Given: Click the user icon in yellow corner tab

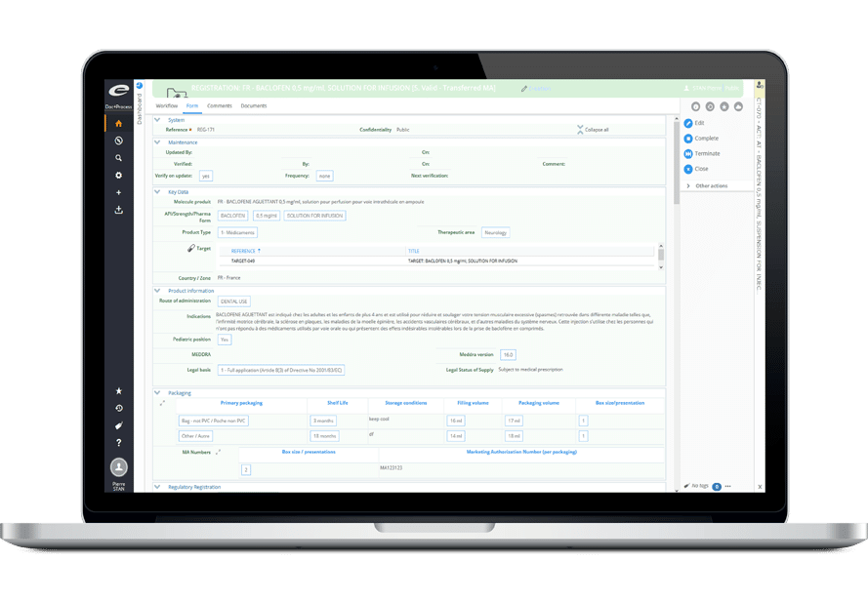Looking at the screenshot, I should [x=760, y=85].
